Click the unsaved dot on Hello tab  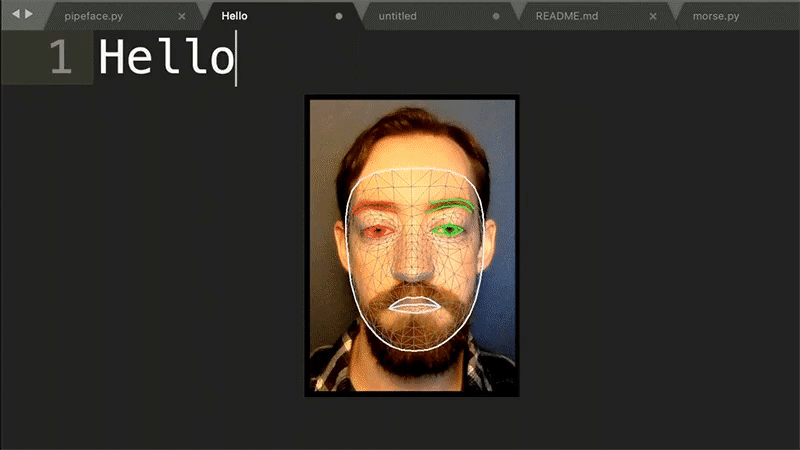[x=339, y=17]
